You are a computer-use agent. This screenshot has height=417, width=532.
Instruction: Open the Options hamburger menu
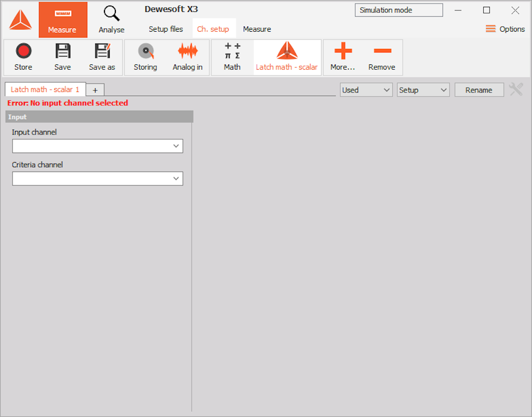505,29
